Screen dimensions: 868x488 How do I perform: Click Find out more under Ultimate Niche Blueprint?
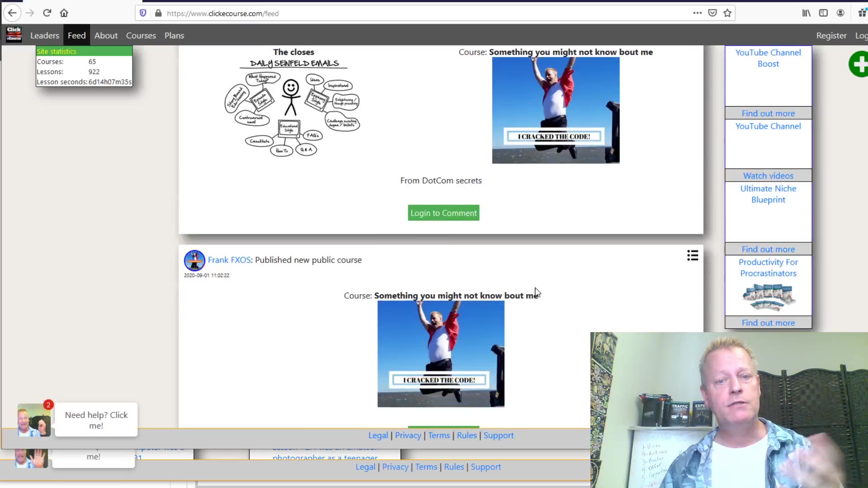click(x=768, y=249)
